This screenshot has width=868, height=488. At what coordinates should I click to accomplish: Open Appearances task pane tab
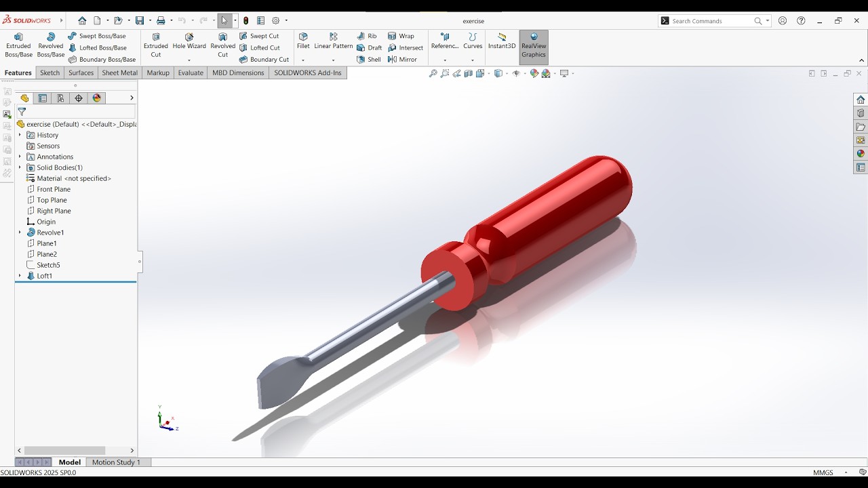(x=861, y=154)
